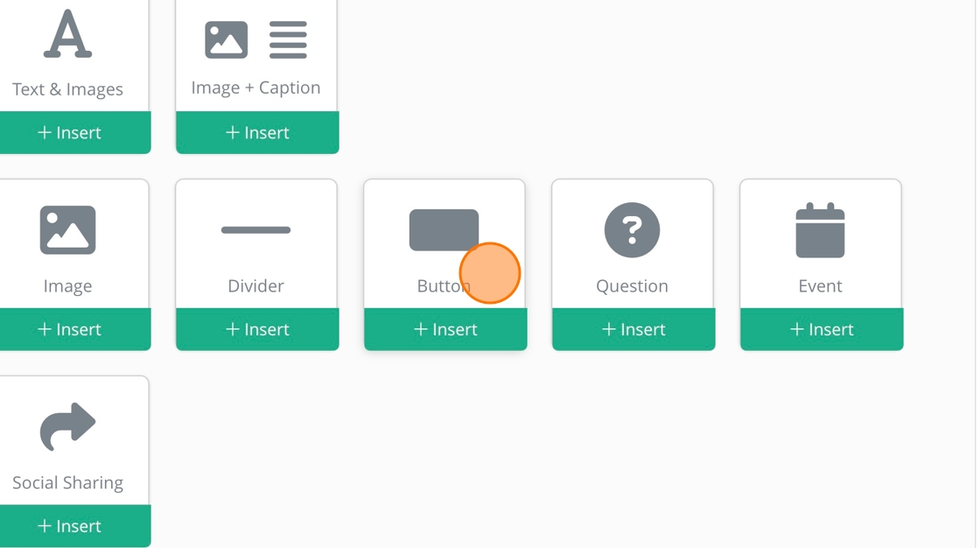The height and width of the screenshot is (548, 980).
Task: Insert a Divider block
Action: tap(257, 330)
